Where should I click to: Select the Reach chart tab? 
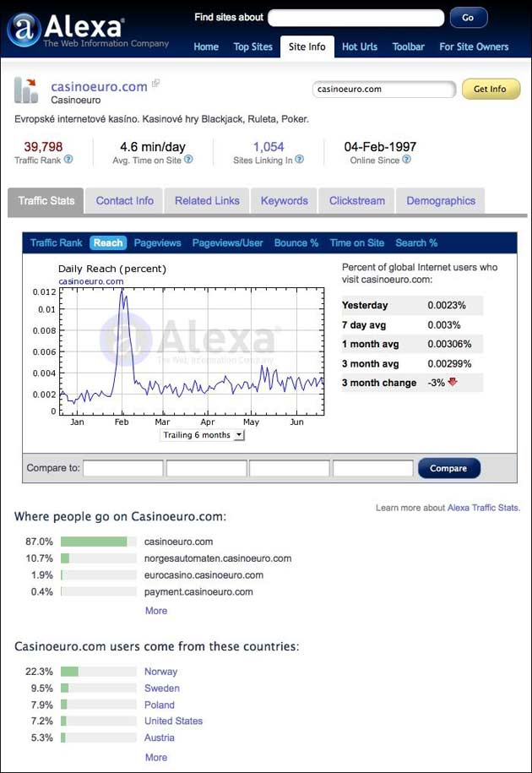click(x=108, y=242)
